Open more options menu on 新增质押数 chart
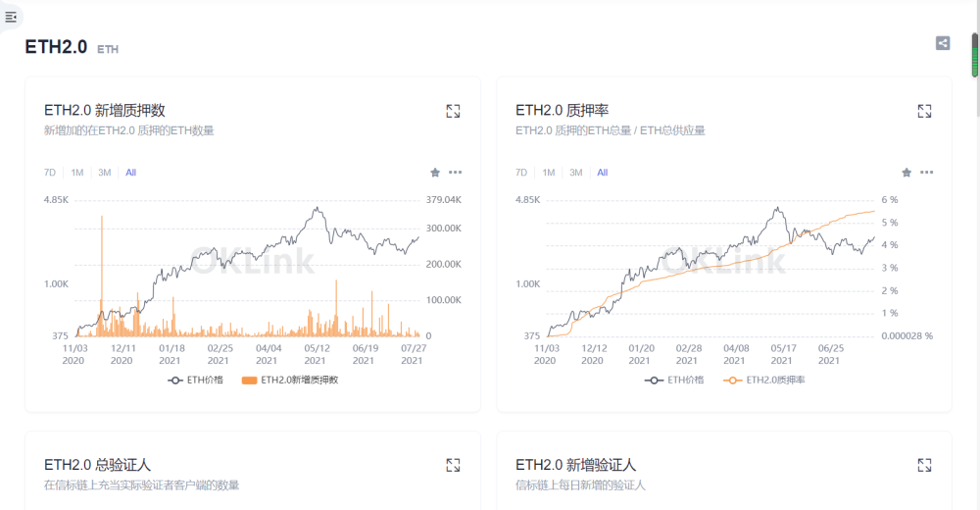The width and height of the screenshot is (980, 510). (x=455, y=173)
